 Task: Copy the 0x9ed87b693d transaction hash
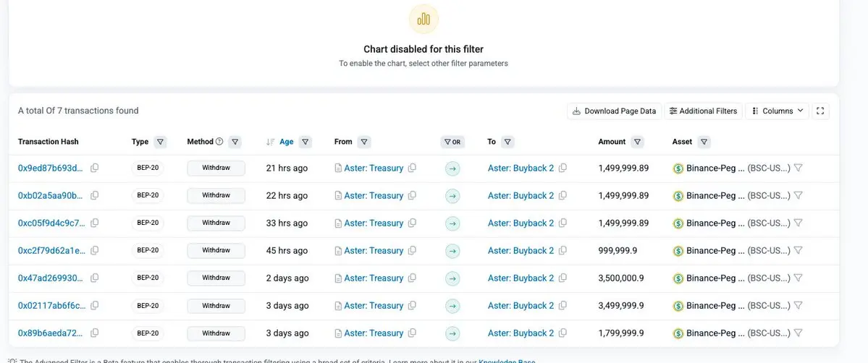94,168
